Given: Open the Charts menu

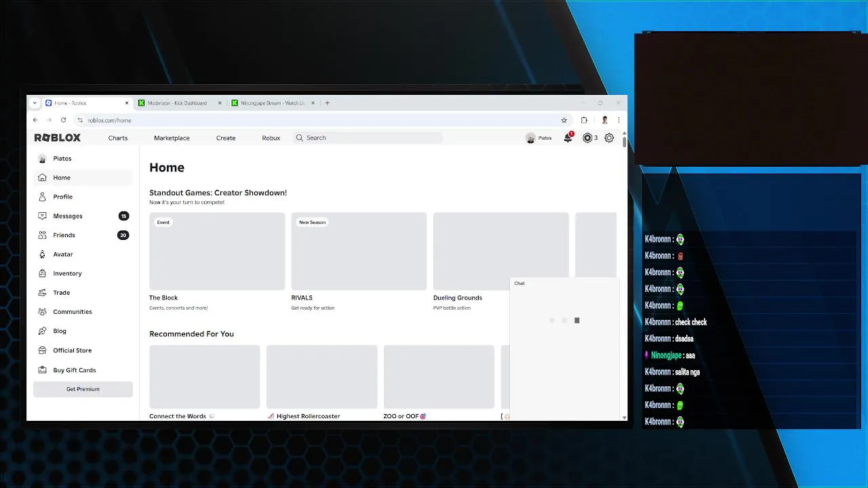Looking at the screenshot, I should [118, 138].
